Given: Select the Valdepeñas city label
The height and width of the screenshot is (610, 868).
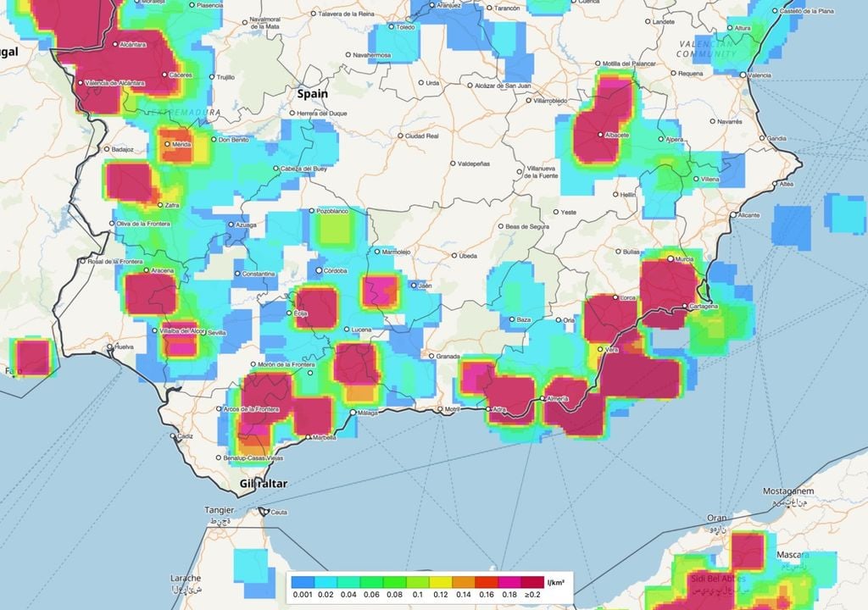Looking at the screenshot, I should pyautogui.click(x=474, y=164).
